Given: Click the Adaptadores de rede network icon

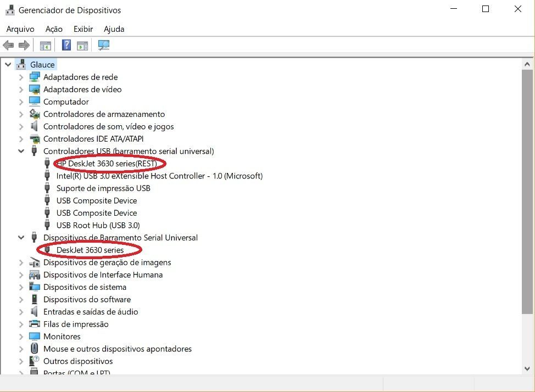Looking at the screenshot, I should click(35, 77).
